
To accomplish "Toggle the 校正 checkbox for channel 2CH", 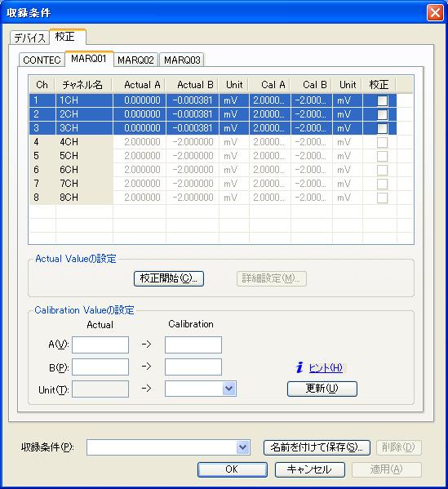I will click(382, 114).
